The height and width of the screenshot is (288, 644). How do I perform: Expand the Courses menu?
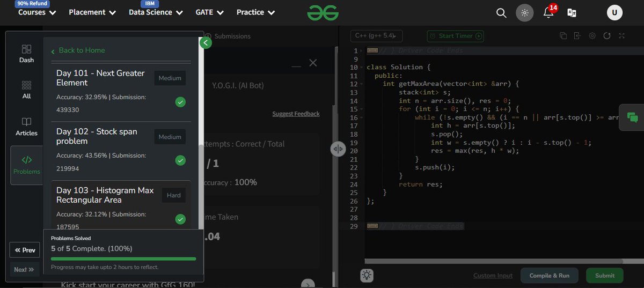(x=37, y=12)
